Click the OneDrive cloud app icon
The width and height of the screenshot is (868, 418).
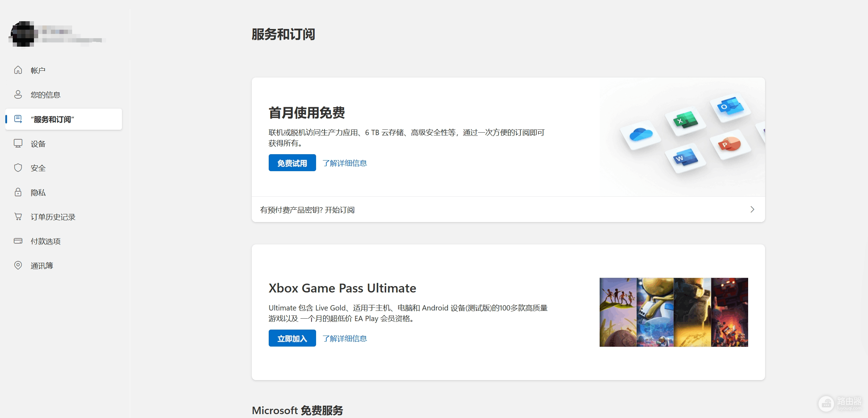point(641,134)
